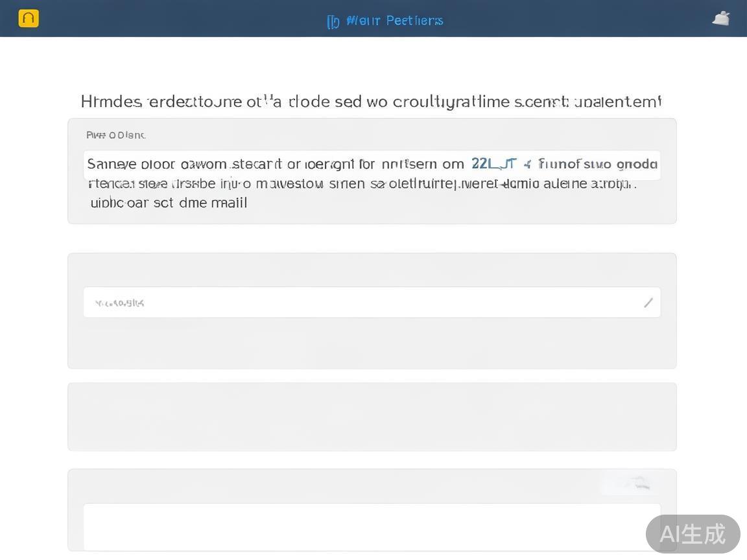Click the blue icon beside the header title
Screen dimensions: 747x560
pos(333,21)
